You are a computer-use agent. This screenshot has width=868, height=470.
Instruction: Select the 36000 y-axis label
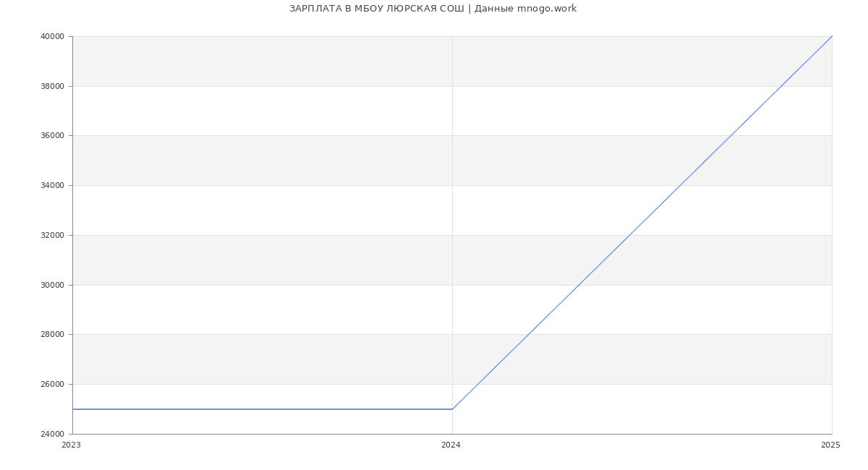tap(52, 136)
